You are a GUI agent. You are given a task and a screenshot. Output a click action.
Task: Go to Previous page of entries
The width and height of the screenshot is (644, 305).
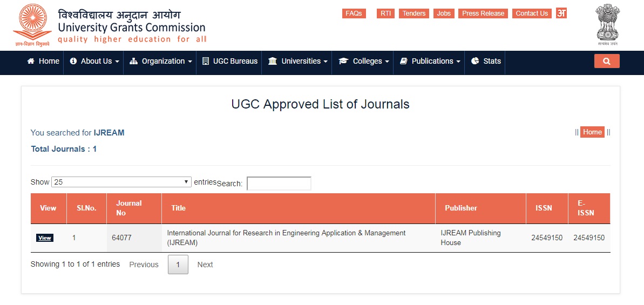click(x=144, y=265)
